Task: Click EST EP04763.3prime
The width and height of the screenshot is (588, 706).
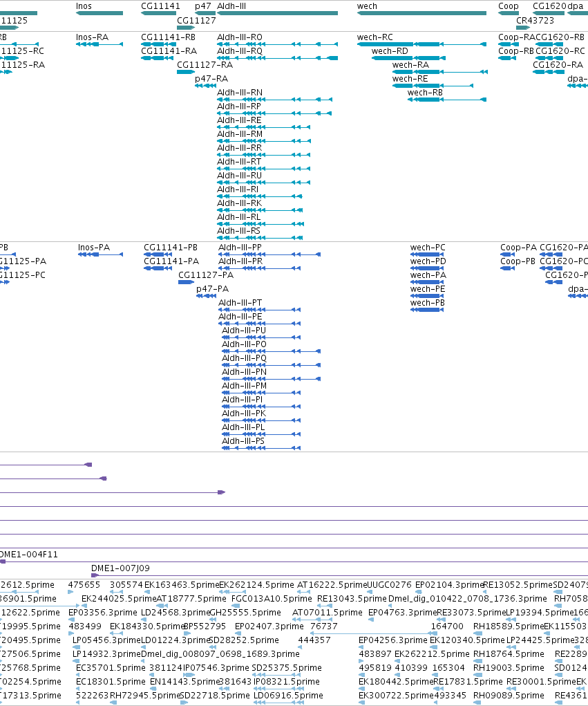Action: pyautogui.click(x=402, y=613)
